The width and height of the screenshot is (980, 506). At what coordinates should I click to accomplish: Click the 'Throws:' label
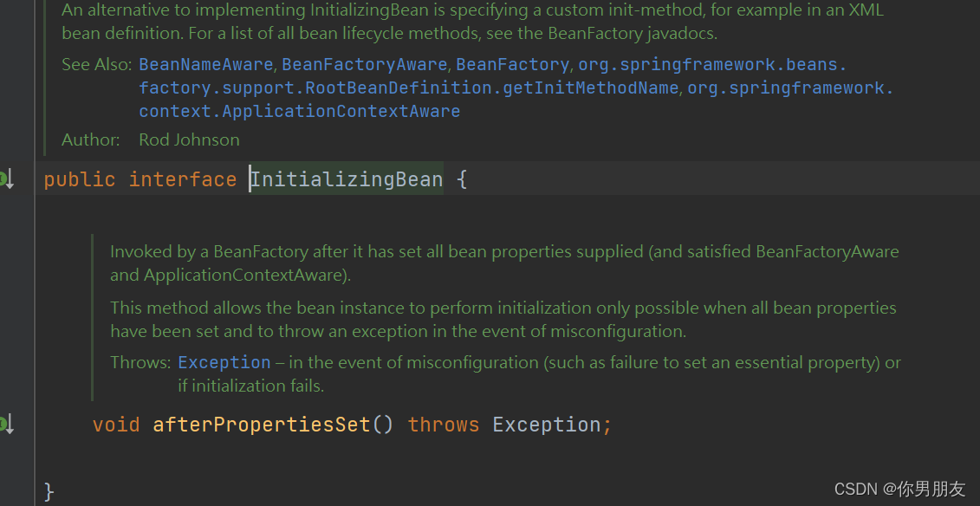[140, 362]
